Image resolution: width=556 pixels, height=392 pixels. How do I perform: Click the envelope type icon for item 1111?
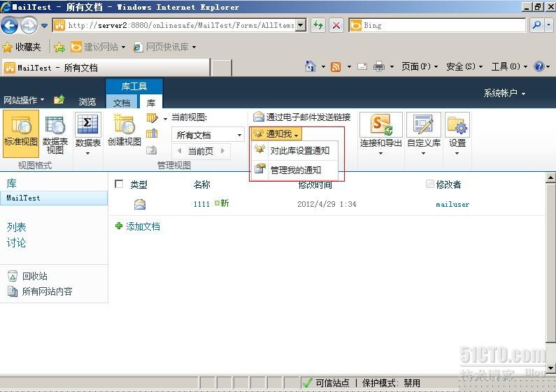pos(140,204)
